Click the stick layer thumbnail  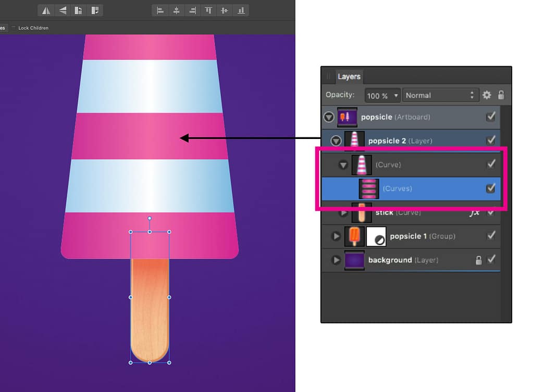(x=362, y=213)
